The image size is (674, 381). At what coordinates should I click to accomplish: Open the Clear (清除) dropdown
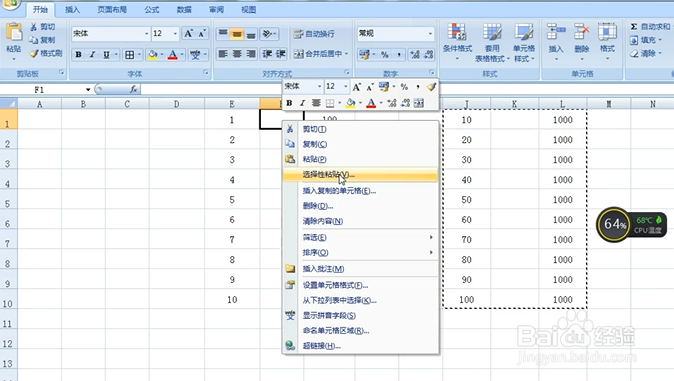646,53
